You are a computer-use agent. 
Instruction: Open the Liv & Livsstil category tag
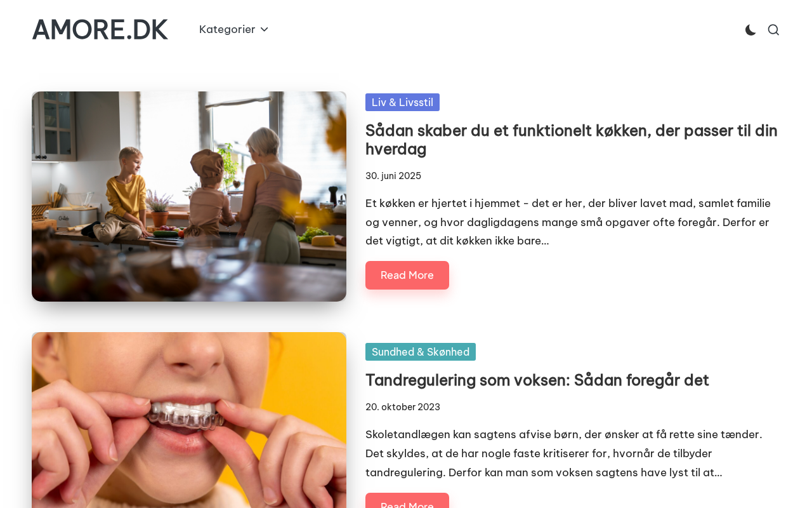tap(402, 102)
